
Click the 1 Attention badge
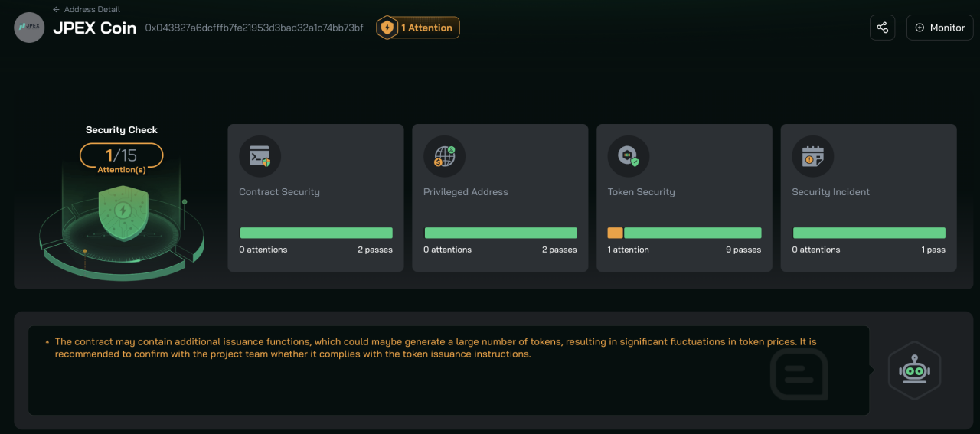(x=418, y=28)
